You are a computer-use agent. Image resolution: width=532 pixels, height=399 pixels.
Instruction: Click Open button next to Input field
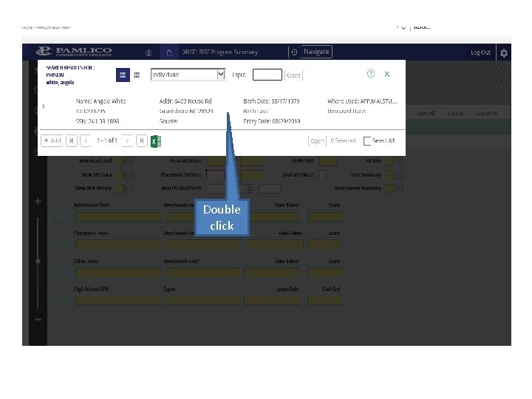click(x=293, y=75)
